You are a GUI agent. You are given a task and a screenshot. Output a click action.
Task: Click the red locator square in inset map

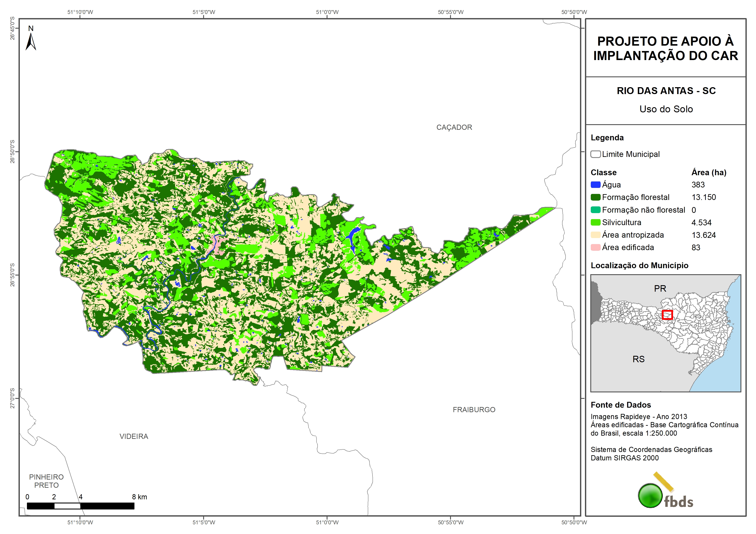(667, 315)
